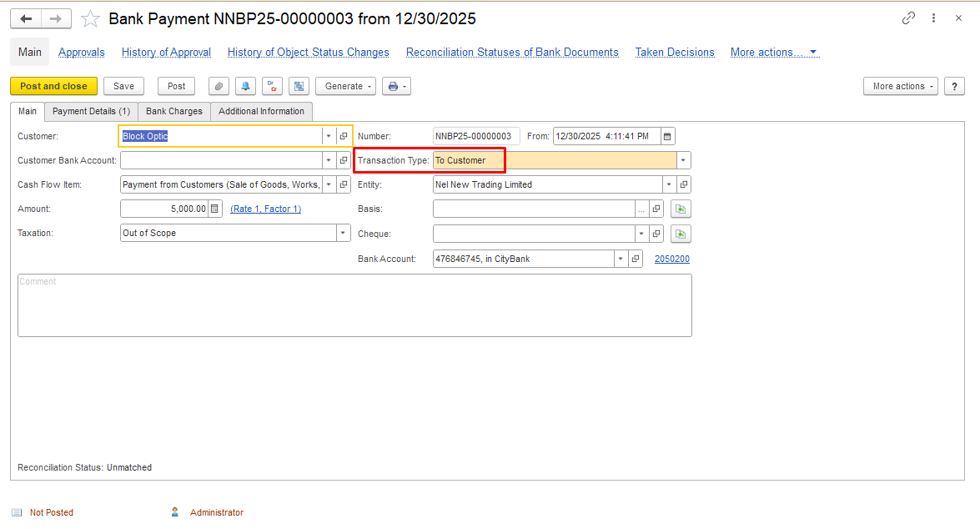Open related documents structure icon
The height and width of the screenshot is (529, 980).
tap(299, 86)
